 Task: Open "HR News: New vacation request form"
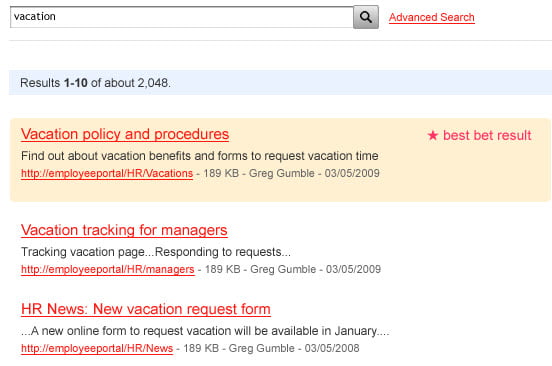[x=146, y=309]
